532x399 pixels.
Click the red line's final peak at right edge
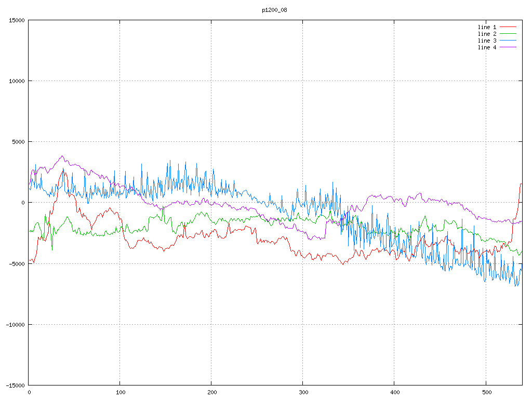(x=521, y=183)
